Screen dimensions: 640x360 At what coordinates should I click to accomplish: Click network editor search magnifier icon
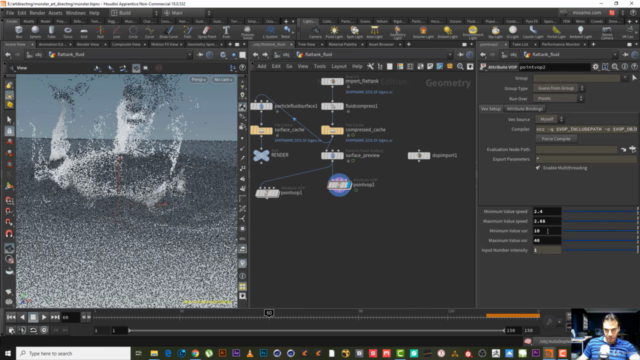click(x=460, y=67)
